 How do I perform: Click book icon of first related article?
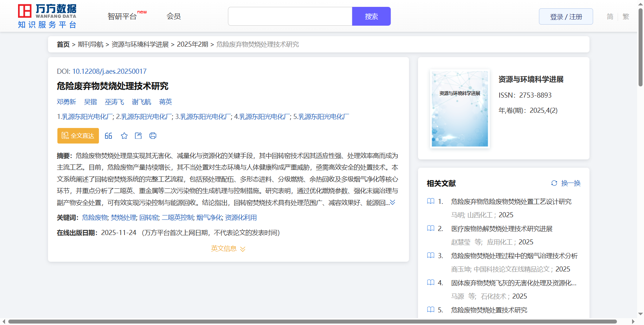click(431, 201)
